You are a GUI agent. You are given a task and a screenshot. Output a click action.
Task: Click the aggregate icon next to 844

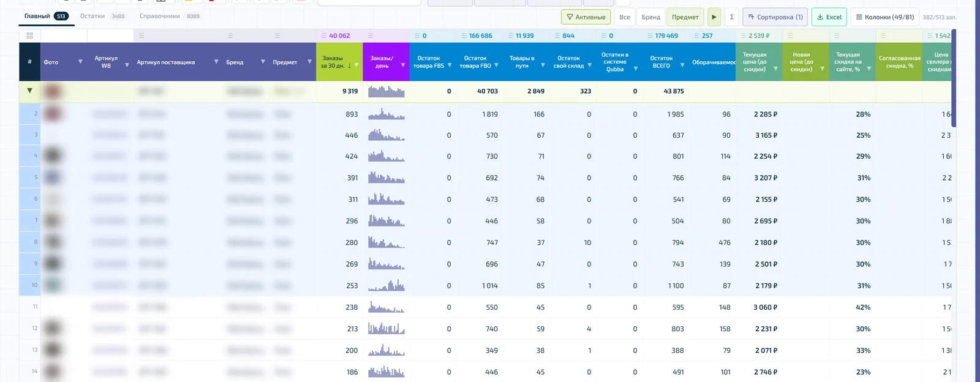pos(557,36)
